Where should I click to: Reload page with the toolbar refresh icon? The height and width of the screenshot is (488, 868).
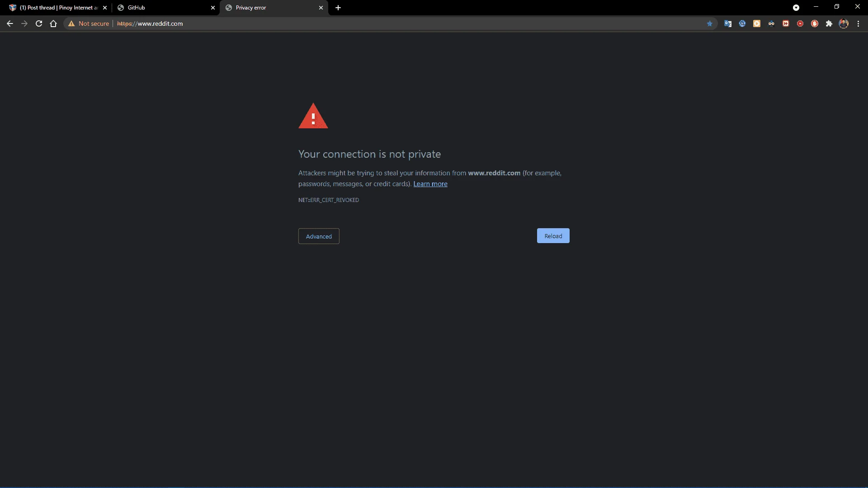tap(39, 23)
